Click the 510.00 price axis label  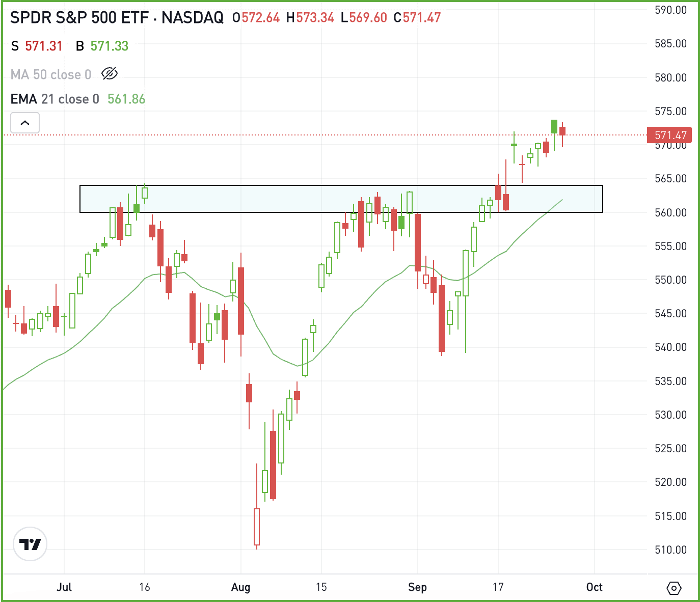pyautogui.click(x=670, y=550)
